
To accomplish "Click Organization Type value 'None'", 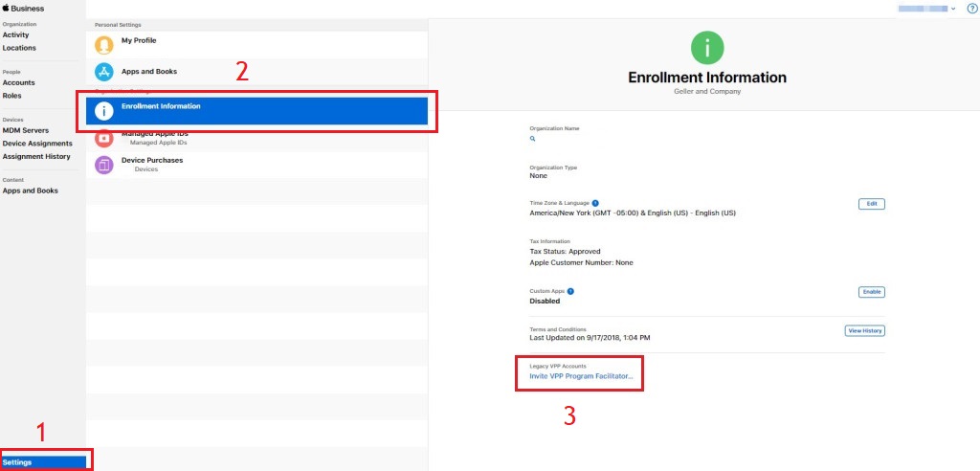I will click(538, 176).
